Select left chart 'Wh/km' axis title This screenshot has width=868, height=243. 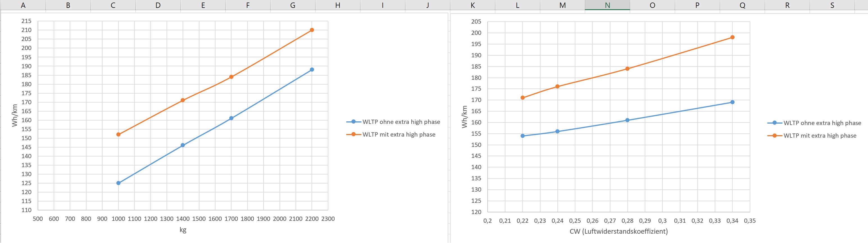coord(15,115)
